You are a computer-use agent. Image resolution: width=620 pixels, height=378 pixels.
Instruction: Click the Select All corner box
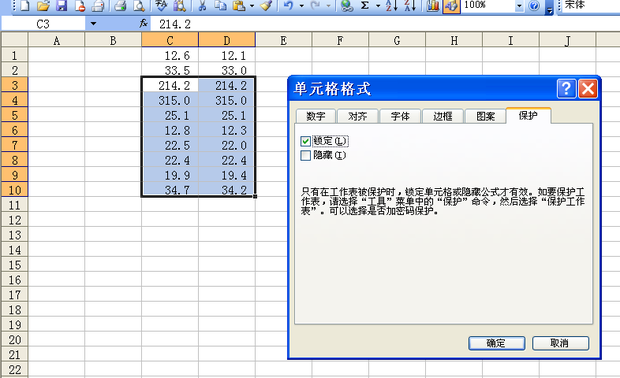[15, 40]
